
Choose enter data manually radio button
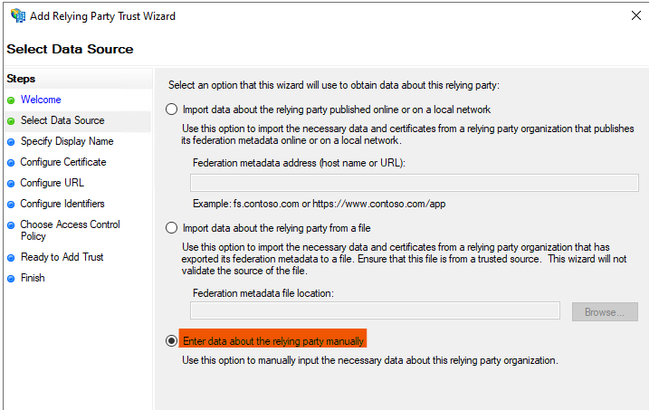tap(173, 341)
